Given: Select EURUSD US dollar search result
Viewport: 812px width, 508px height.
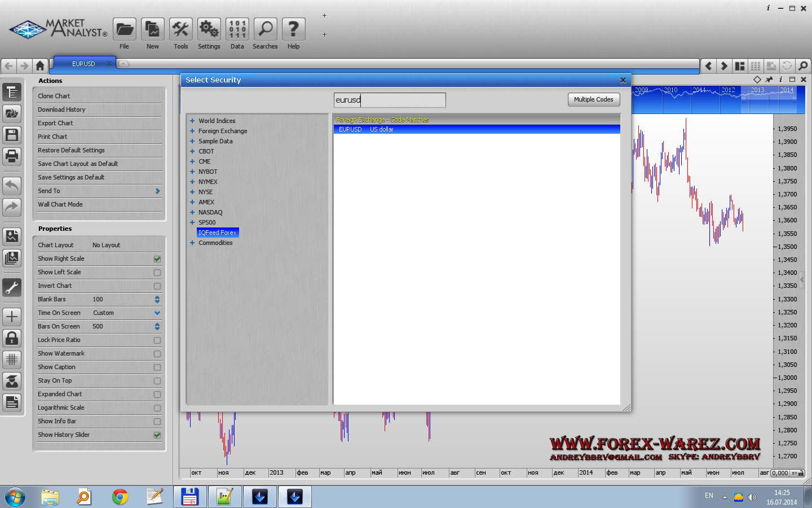Looking at the screenshot, I should click(476, 129).
